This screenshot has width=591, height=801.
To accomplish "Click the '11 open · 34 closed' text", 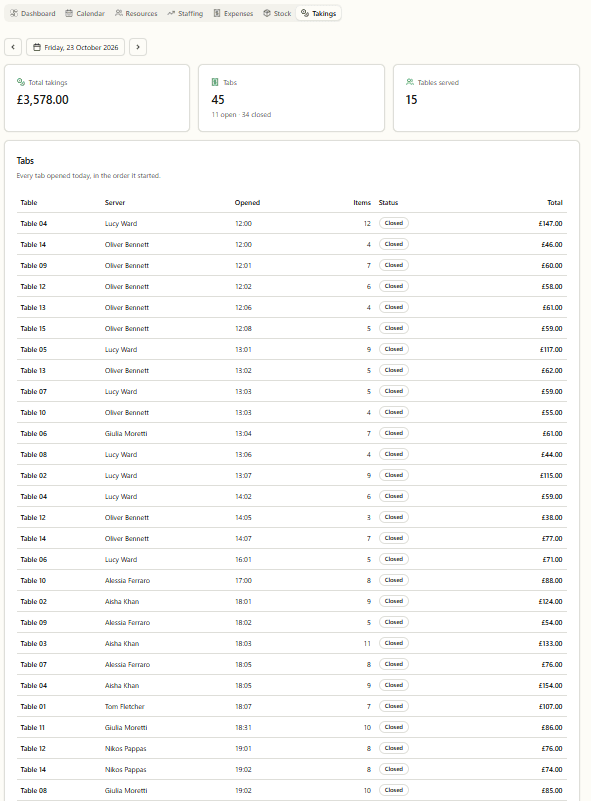I will 241,115.
